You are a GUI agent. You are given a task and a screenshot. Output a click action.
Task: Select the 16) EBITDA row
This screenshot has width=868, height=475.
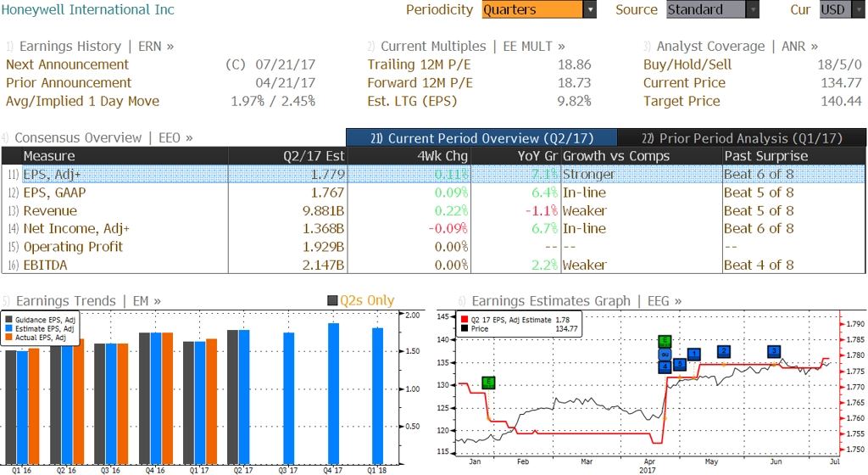tap(433, 265)
